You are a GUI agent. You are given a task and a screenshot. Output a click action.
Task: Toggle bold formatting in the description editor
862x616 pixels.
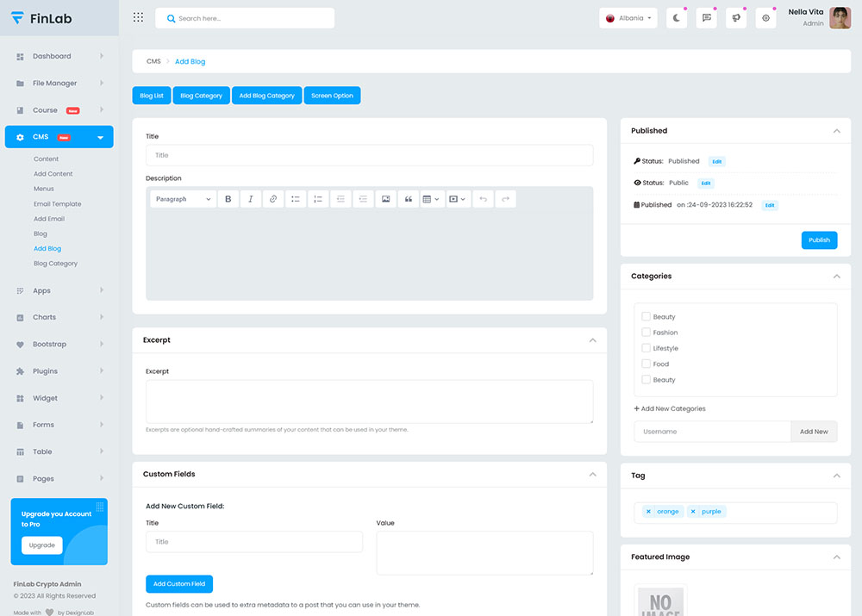tap(228, 199)
